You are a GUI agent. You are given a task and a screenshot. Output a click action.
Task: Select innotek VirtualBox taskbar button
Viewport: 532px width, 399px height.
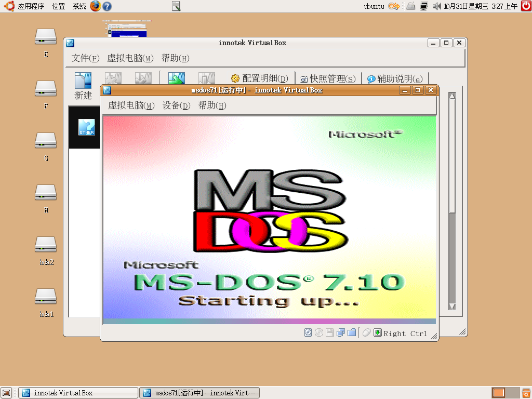pos(78,393)
